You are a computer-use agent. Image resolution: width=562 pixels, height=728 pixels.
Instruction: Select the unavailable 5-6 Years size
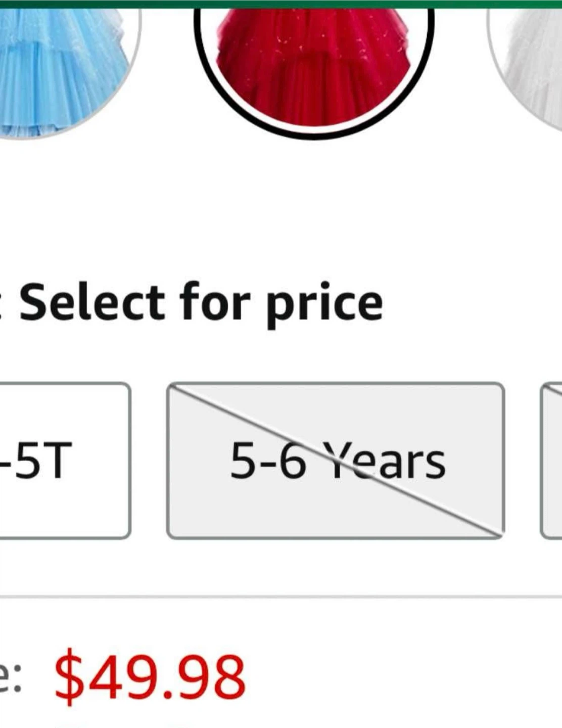click(x=336, y=461)
